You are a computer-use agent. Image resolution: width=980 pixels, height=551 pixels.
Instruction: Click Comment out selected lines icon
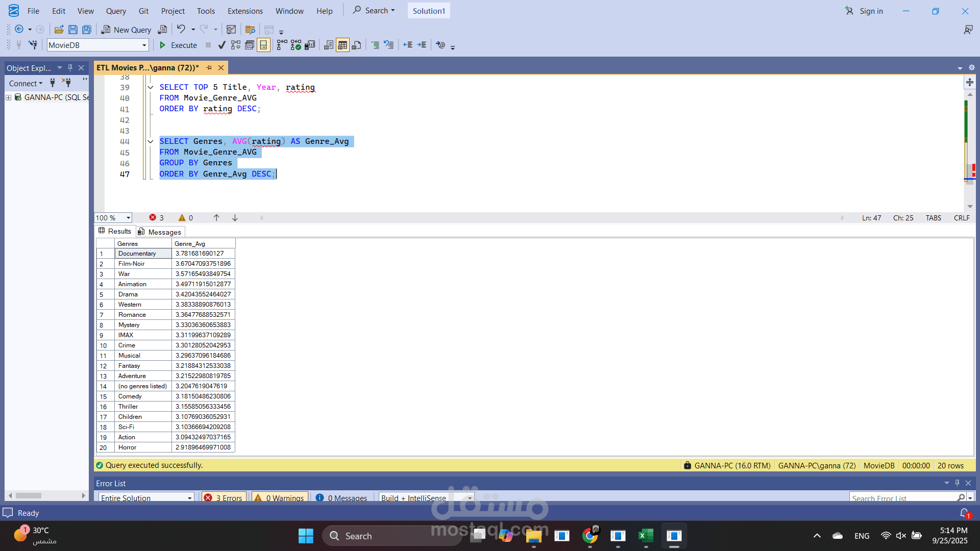coord(375,45)
